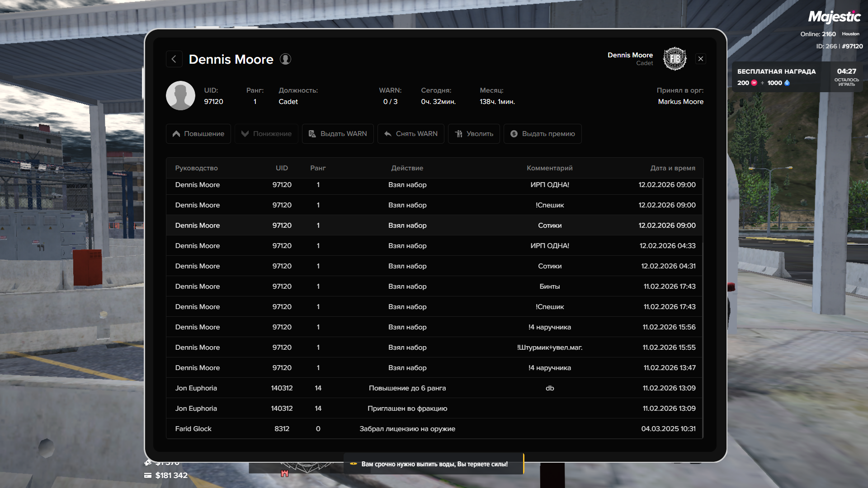Screen dimensions: 868x488
Task: Click the profile icon next to Dennis Moore
Action: [285, 59]
